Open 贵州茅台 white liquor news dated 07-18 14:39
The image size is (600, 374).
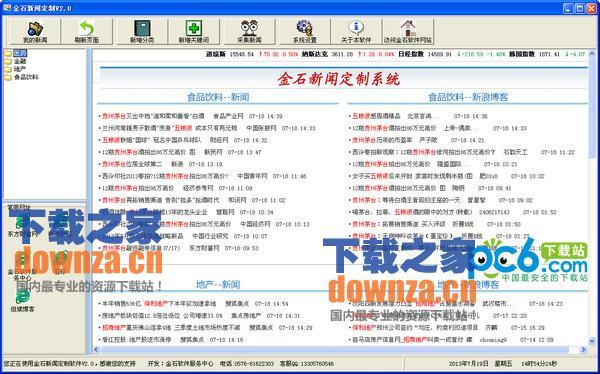[x=153, y=116]
